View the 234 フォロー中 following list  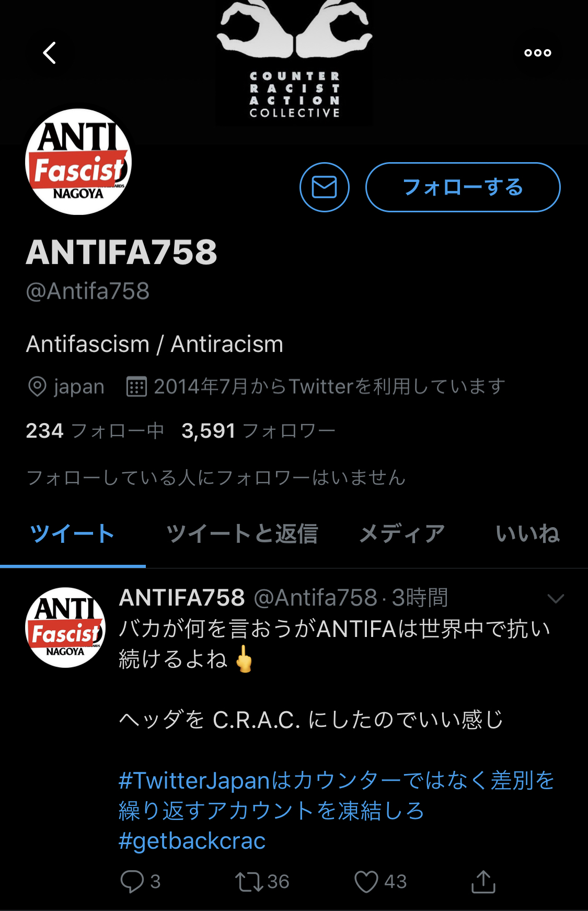click(95, 431)
